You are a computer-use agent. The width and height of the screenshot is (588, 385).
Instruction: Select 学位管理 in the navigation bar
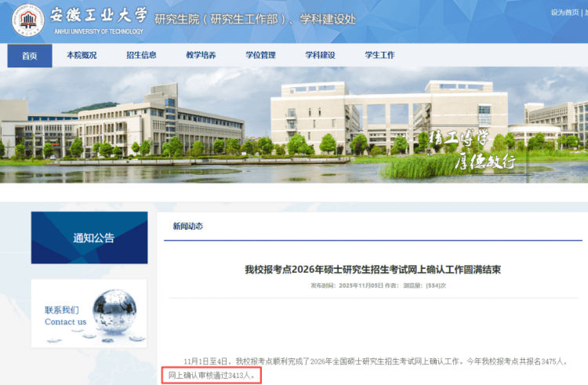(260, 56)
